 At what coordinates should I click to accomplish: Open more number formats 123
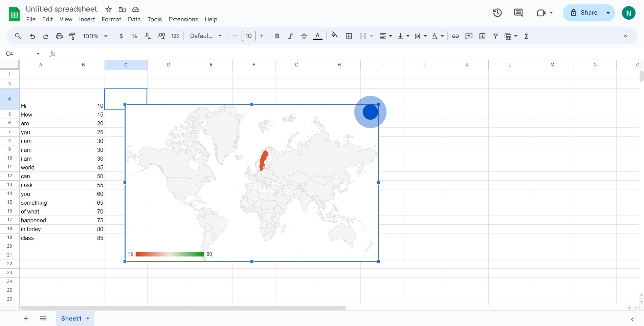click(x=175, y=36)
